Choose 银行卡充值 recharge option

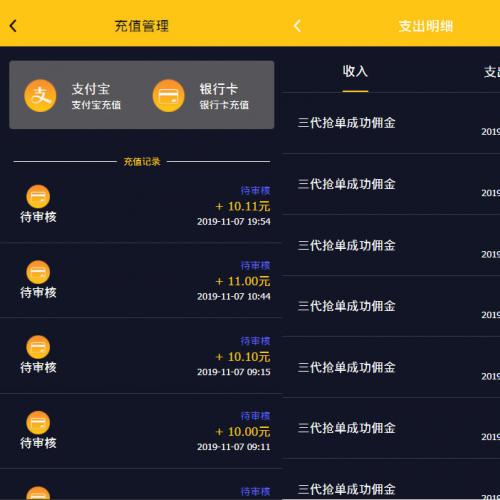pos(224,105)
